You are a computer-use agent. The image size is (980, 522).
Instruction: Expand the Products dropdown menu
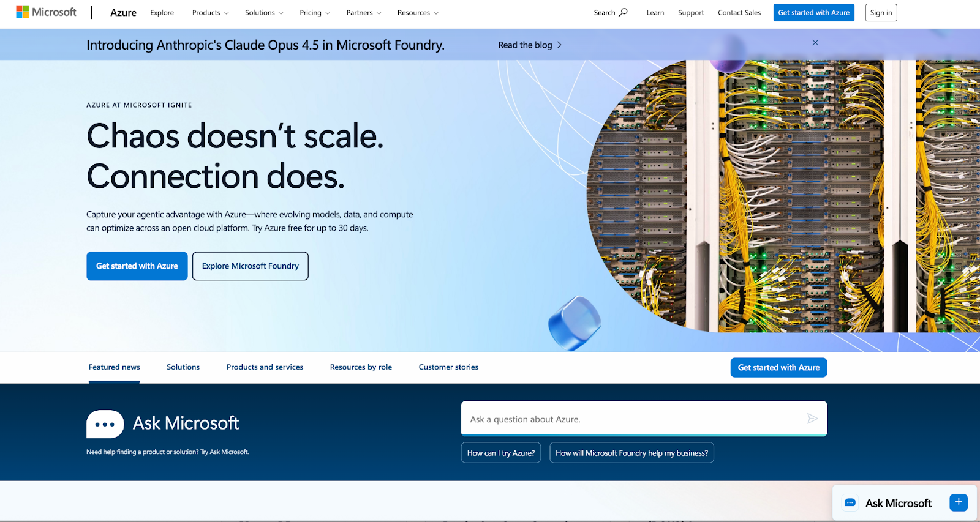211,13
